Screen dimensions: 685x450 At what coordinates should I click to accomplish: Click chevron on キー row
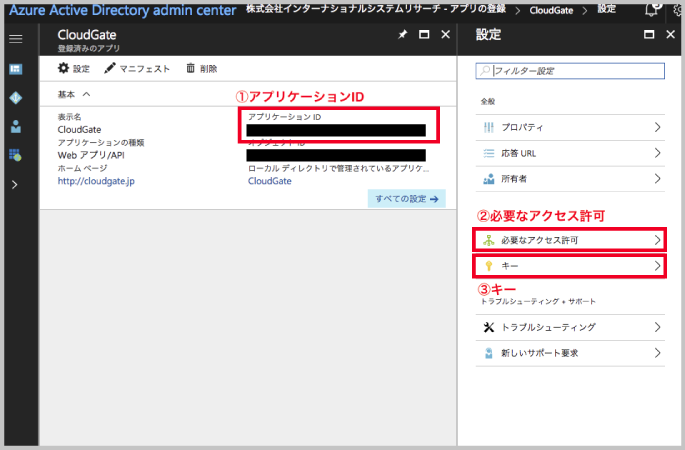click(x=657, y=266)
